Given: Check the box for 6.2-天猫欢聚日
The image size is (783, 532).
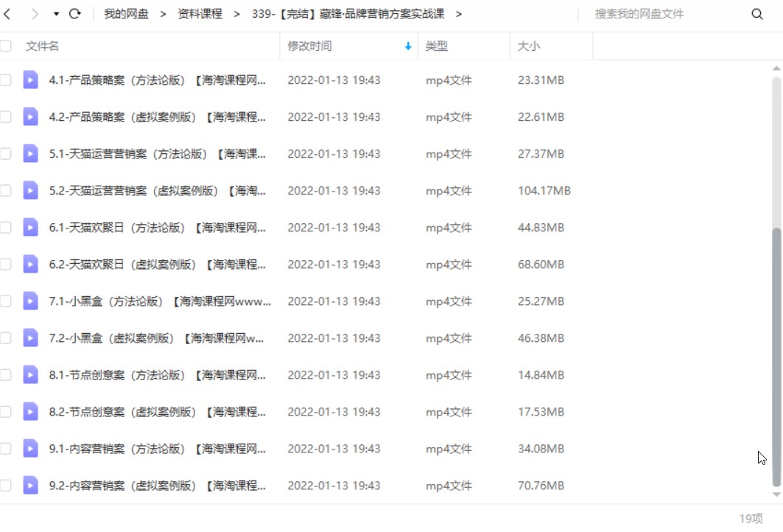Looking at the screenshot, I should pos(5,265).
